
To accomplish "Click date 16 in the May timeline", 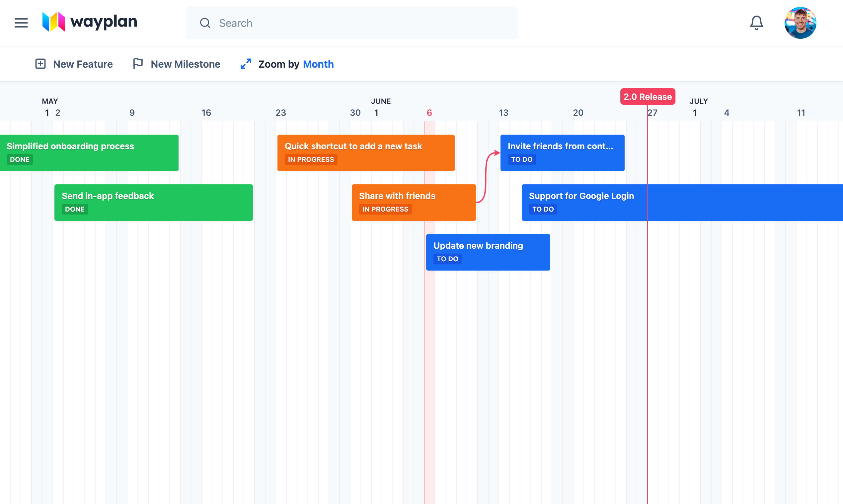I will click(x=206, y=113).
